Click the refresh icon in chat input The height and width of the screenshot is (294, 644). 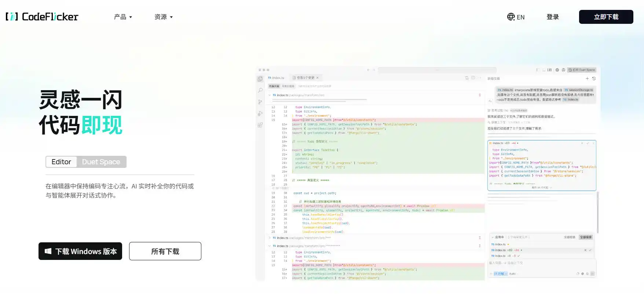(578, 273)
